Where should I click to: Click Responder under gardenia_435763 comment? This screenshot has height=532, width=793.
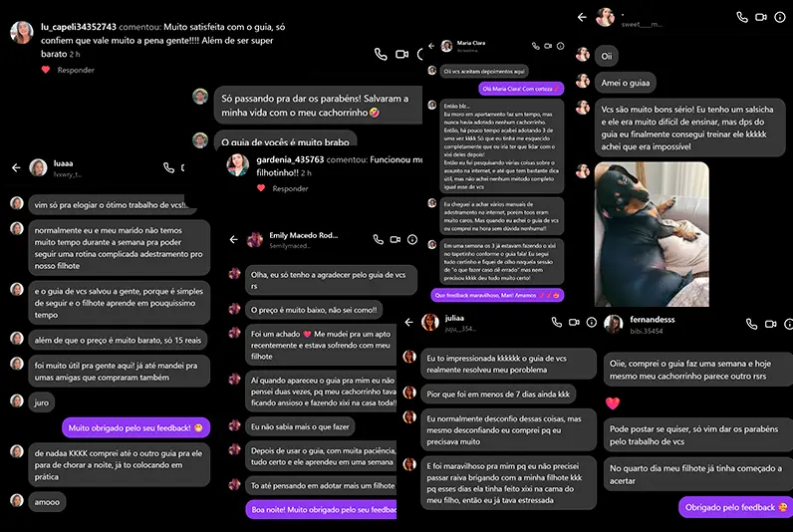pyautogui.click(x=290, y=188)
